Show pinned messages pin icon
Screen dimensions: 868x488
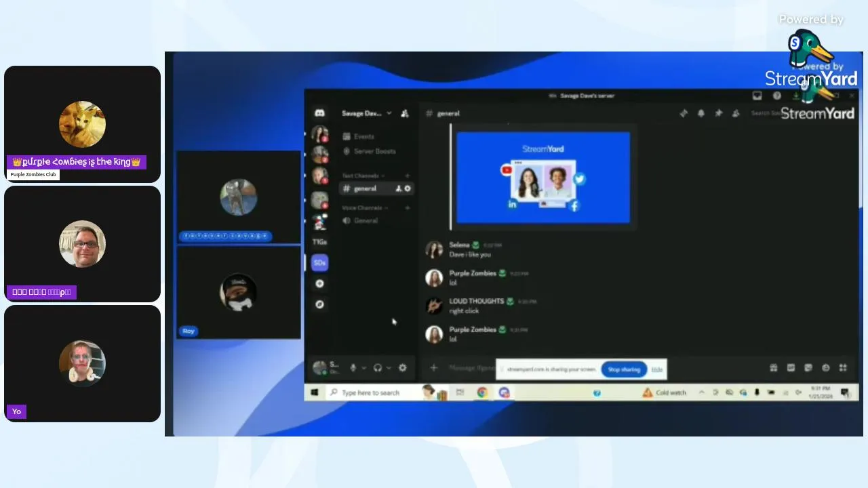point(719,113)
